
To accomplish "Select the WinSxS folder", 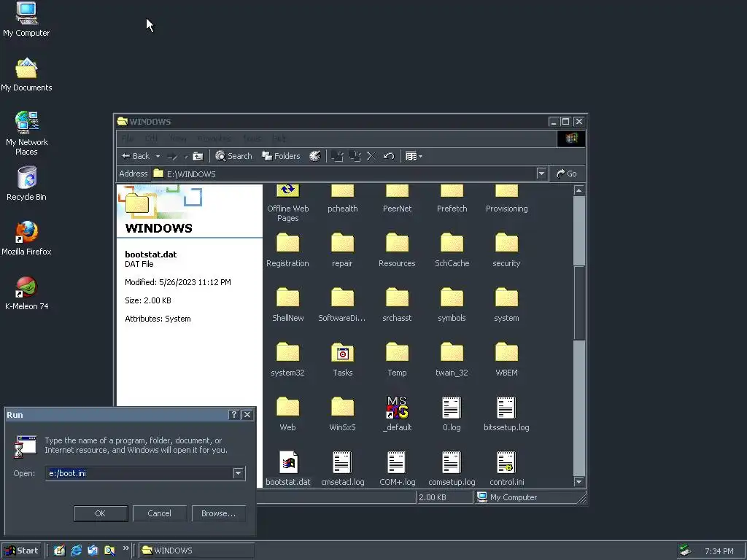I will pos(343,414).
